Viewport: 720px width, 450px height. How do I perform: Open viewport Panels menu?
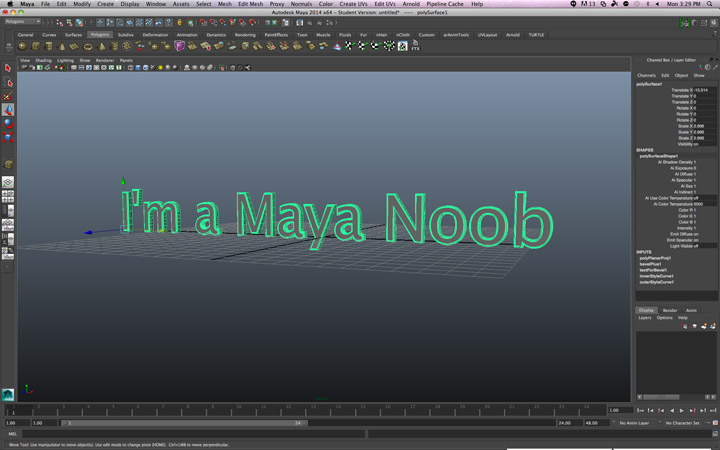tap(126, 60)
